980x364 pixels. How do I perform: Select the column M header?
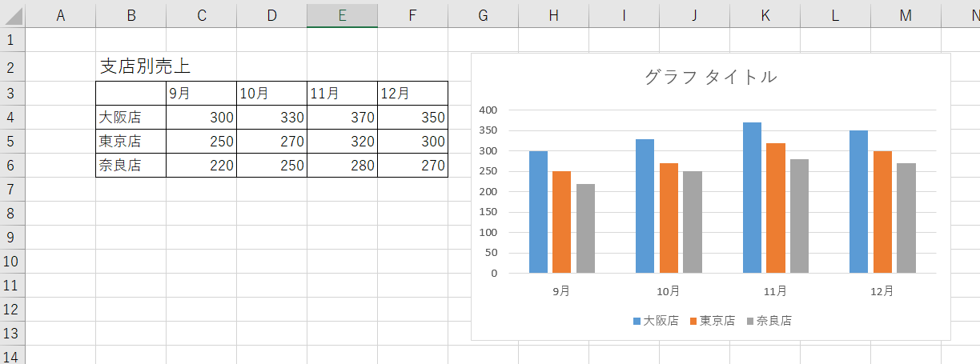pyautogui.click(x=906, y=14)
